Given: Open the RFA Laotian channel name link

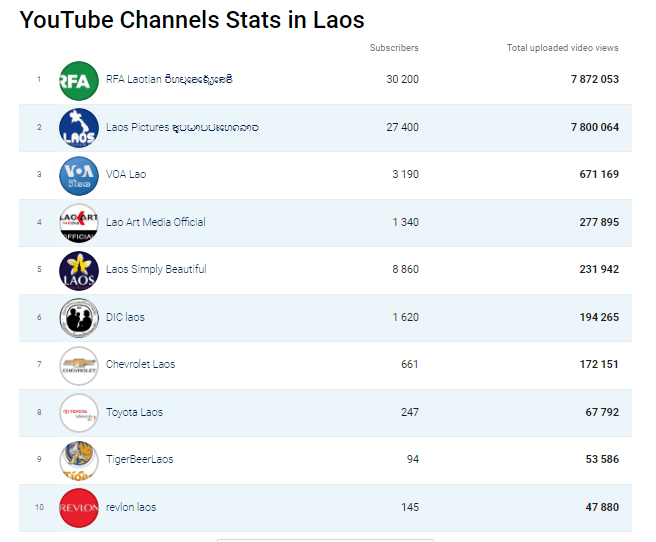Looking at the screenshot, I should (169, 79).
